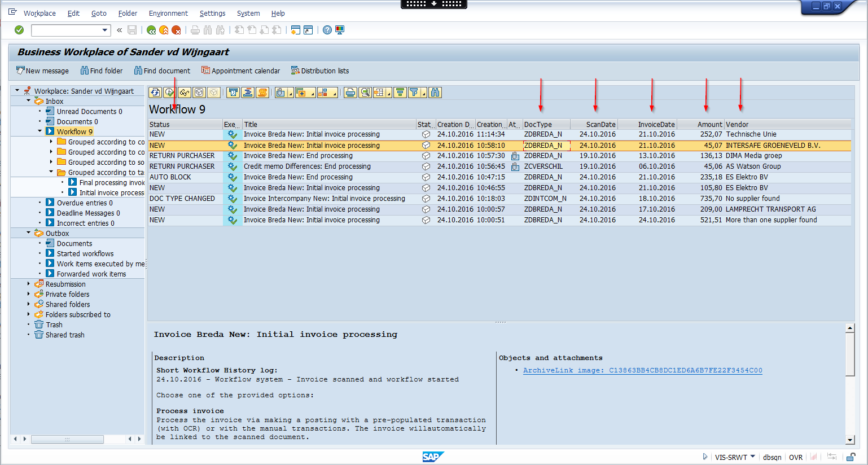Select the Display glasses icon on list toolbar
Image resolution: width=868 pixels, height=465 pixels.
pyautogui.click(x=184, y=92)
